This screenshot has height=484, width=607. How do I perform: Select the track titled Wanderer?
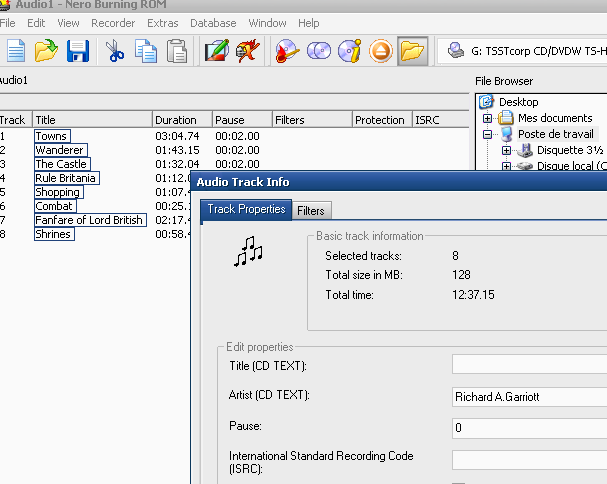[x=60, y=150]
